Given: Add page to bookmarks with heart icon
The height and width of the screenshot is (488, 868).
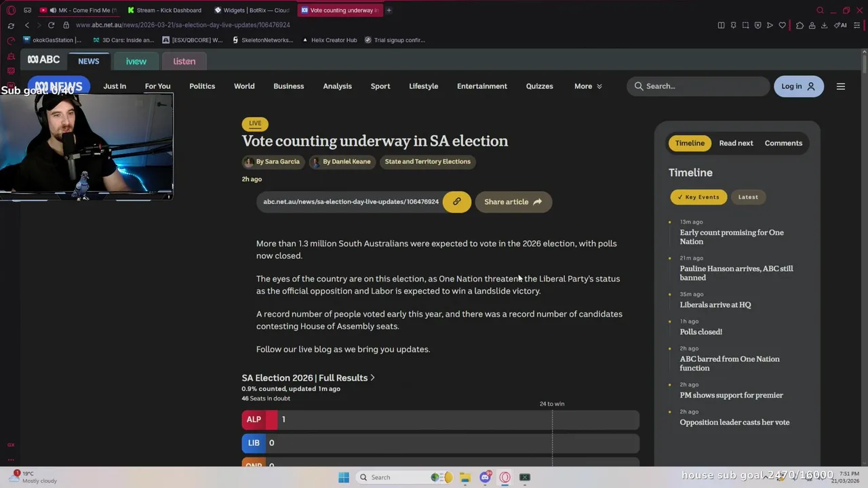Looking at the screenshot, I should pyautogui.click(x=782, y=25).
